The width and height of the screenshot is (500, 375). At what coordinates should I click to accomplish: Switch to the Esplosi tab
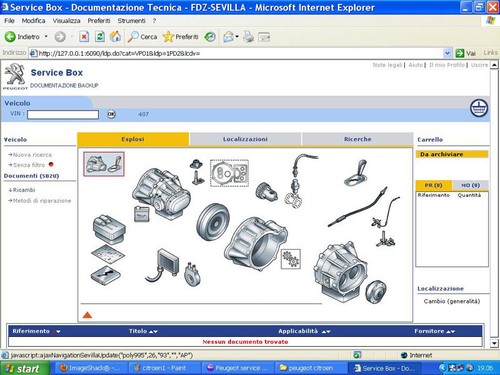(133, 139)
